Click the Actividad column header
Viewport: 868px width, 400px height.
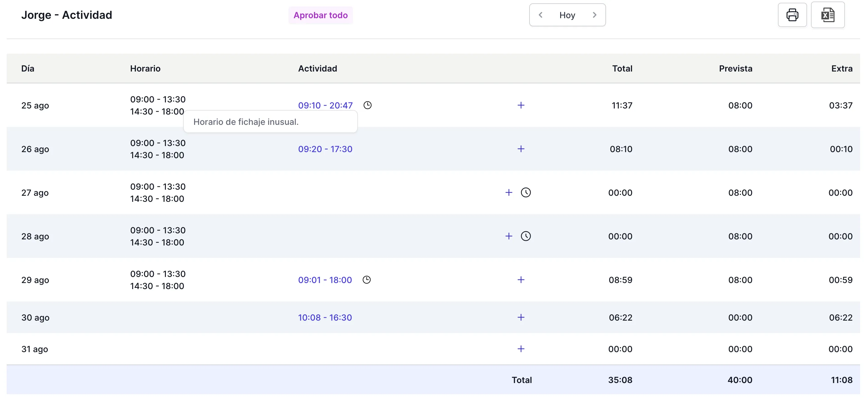coord(317,68)
